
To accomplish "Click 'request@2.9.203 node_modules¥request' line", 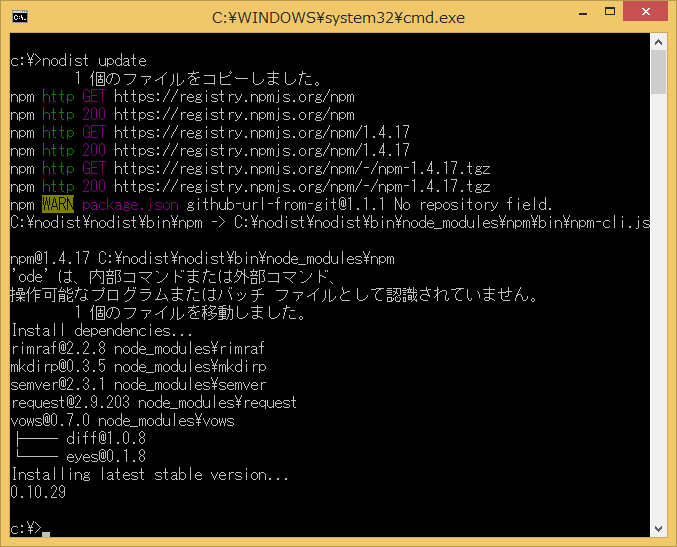I will click(154, 403).
